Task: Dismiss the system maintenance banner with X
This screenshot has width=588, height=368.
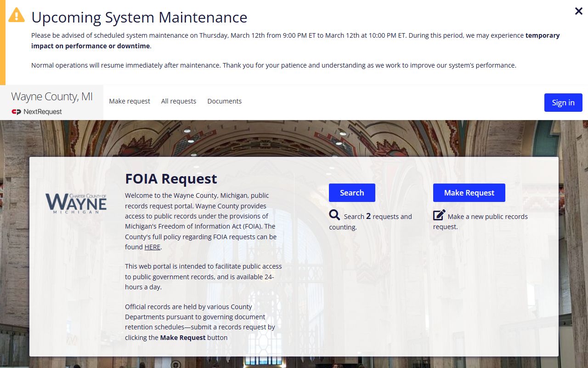Action: (579, 11)
